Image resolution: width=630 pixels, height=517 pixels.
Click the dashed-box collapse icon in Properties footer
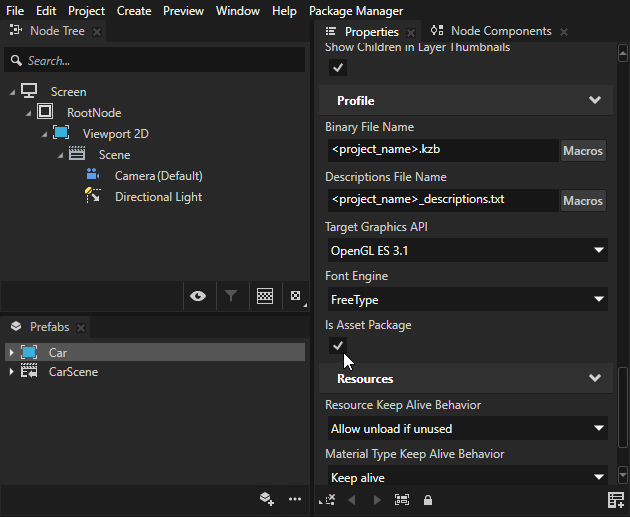pos(327,500)
